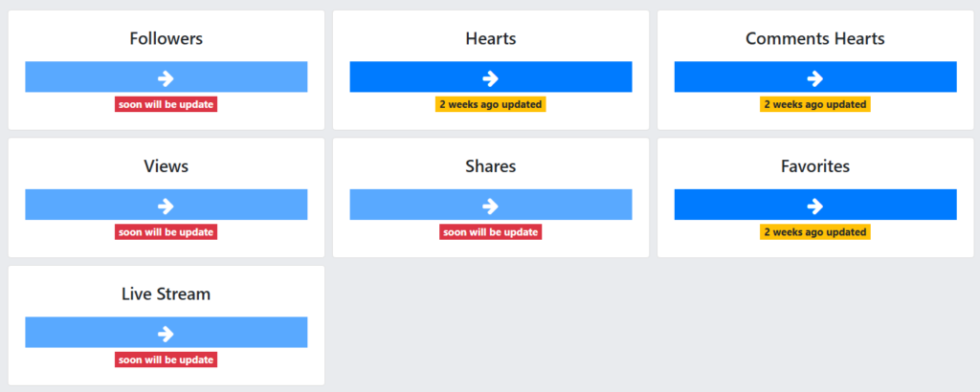Click the Live Stream red status badge
This screenshot has height=392, width=980.
coord(167,359)
